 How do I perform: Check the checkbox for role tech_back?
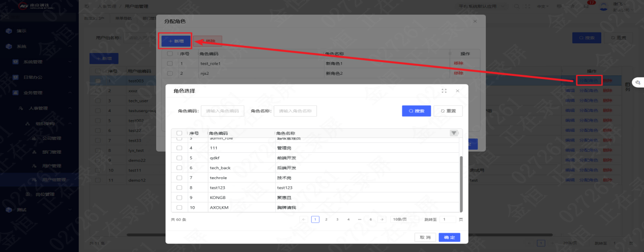pyautogui.click(x=179, y=167)
